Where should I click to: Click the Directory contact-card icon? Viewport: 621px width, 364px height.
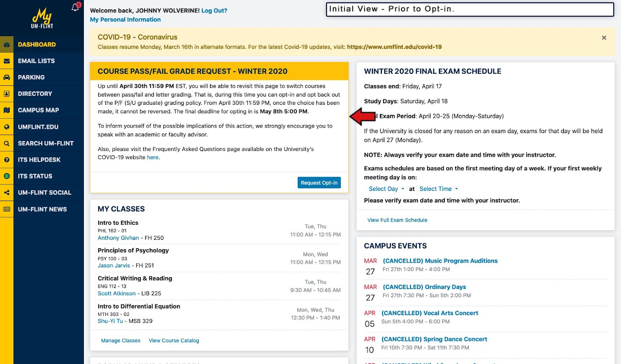click(7, 94)
